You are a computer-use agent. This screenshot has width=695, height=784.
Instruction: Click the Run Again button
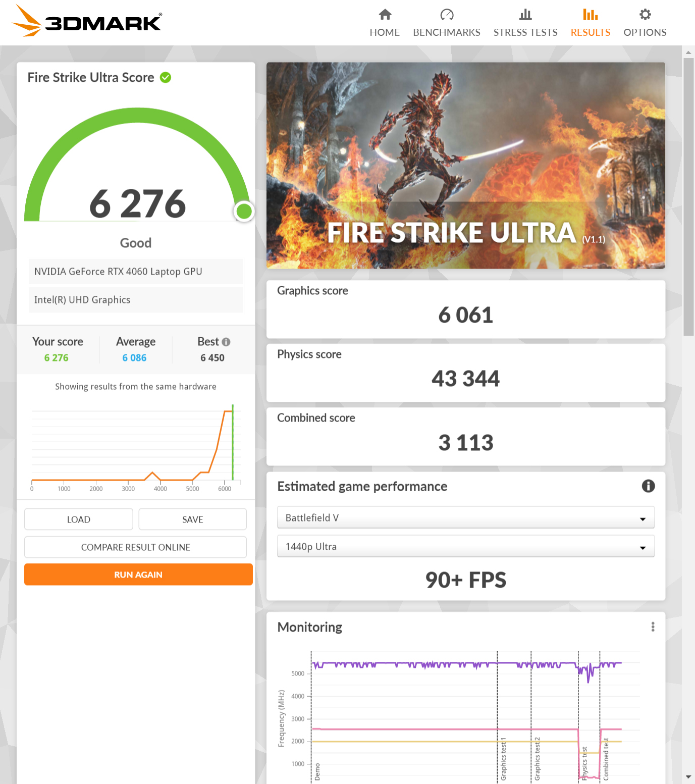pos(138,574)
